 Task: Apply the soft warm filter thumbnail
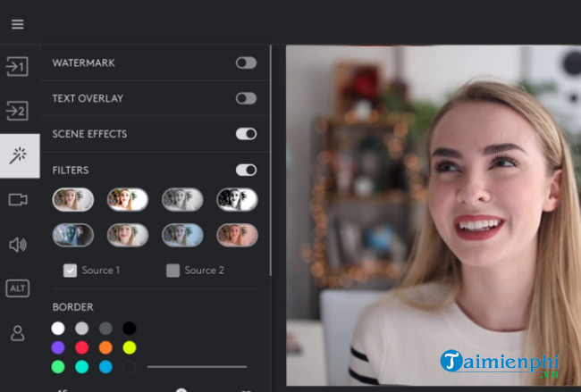128,235
